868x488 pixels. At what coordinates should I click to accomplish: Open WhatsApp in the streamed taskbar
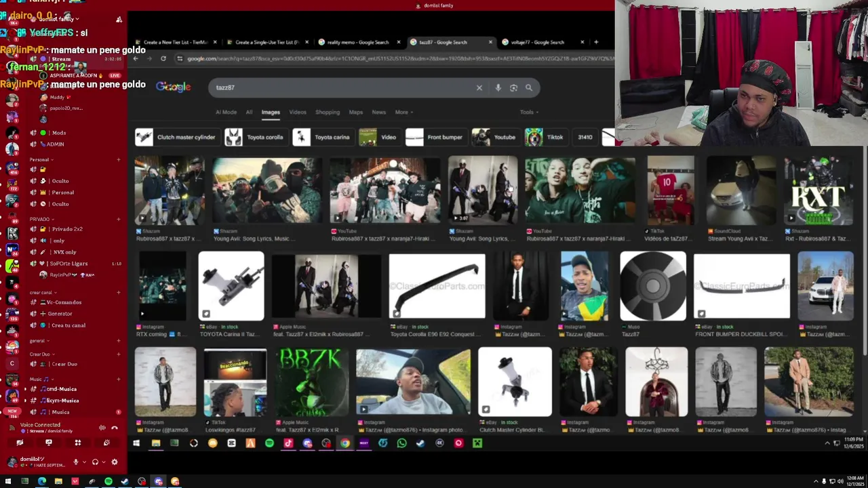pyautogui.click(x=401, y=443)
